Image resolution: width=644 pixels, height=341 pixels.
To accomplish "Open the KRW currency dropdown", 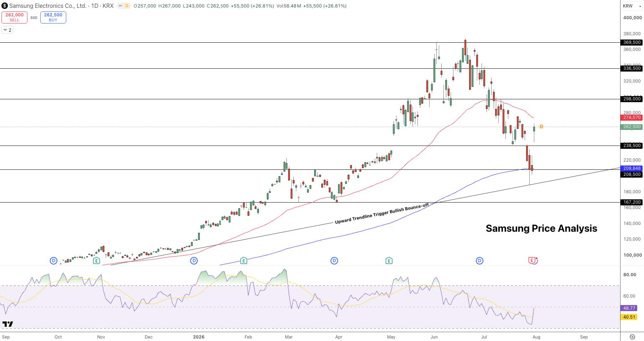I will (632, 6).
